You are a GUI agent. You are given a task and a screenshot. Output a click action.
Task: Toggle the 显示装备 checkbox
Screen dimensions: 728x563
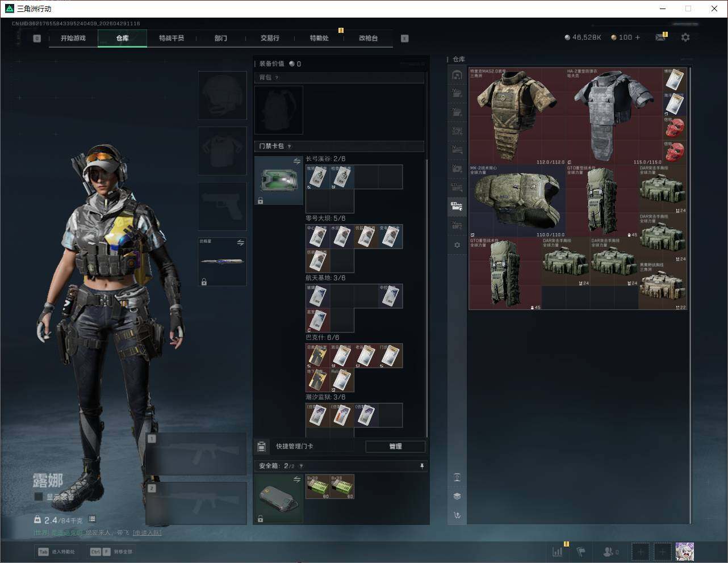pyautogui.click(x=39, y=497)
